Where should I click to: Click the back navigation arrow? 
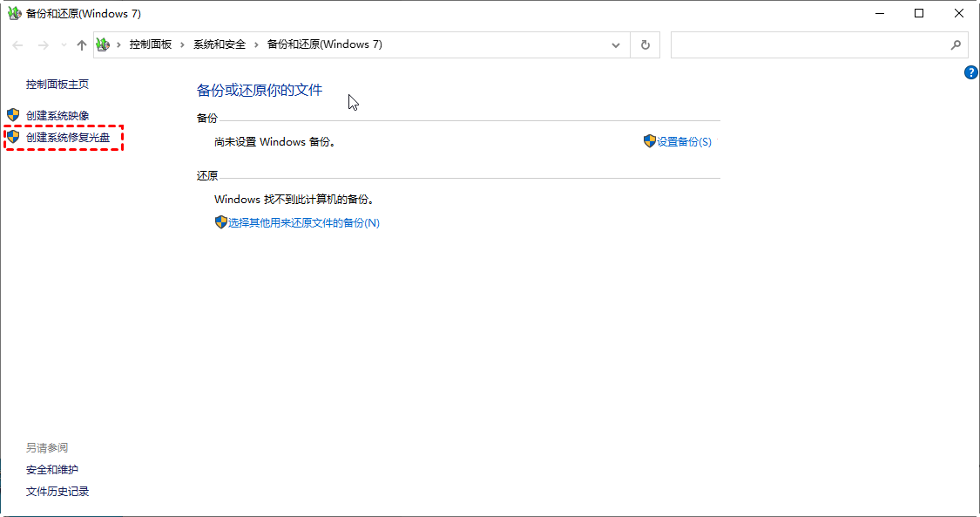click(18, 45)
